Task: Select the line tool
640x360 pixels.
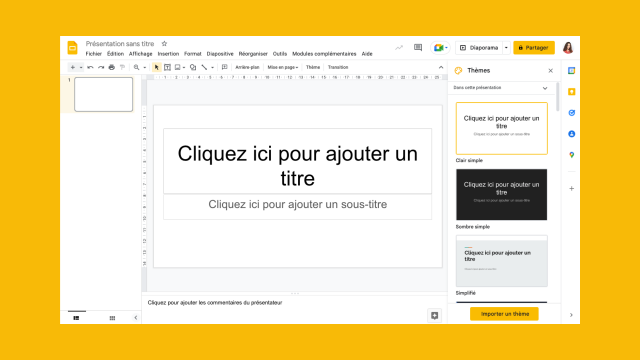Action: [x=204, y=67]
